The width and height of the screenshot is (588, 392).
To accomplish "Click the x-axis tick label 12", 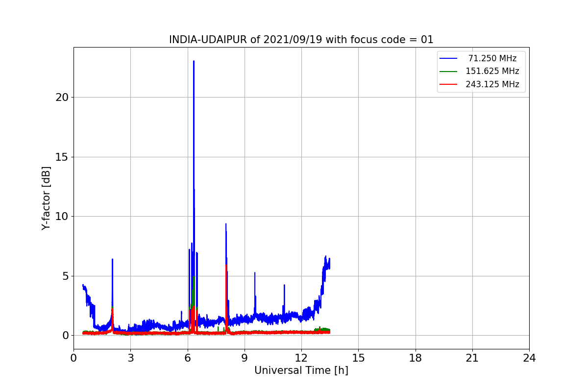I will (301, 358).
